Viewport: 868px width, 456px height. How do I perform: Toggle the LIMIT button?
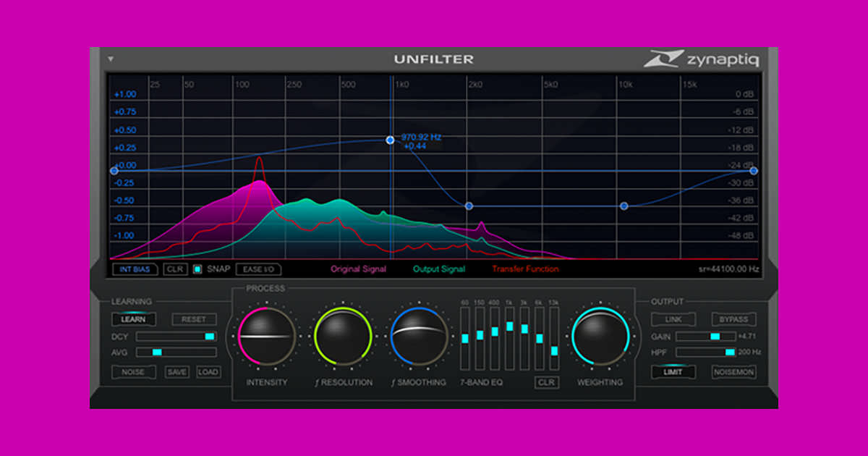coord(673,372)
